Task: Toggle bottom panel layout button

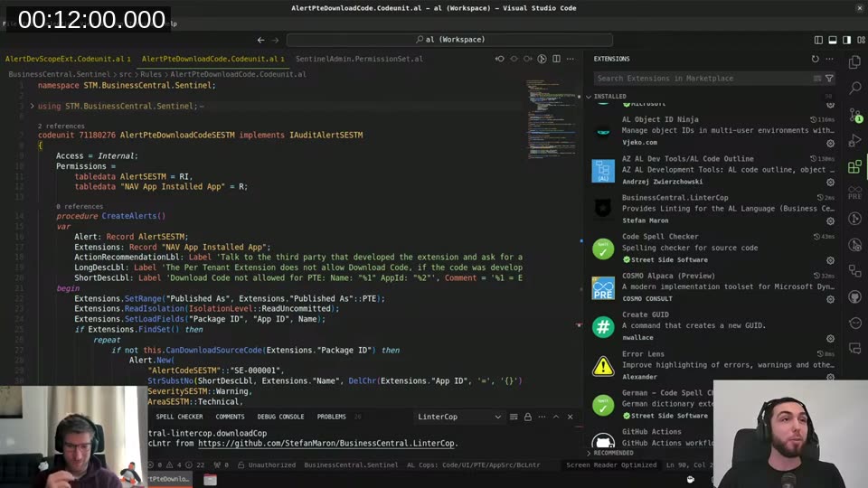Action: click(833, 40)
